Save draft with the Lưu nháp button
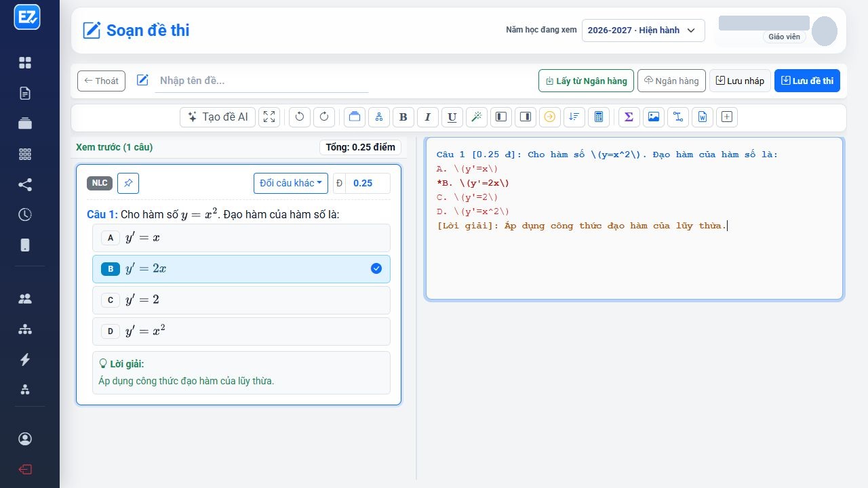The image size is (868, 488). coord(741,81)
